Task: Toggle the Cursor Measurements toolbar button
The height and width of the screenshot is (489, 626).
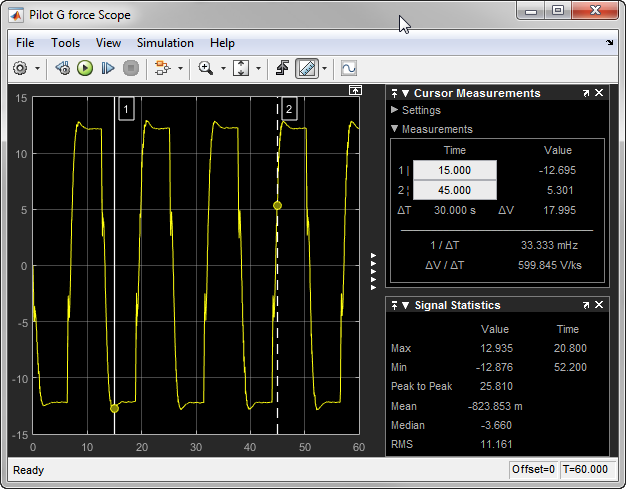Action: click(x=306, y=68)
